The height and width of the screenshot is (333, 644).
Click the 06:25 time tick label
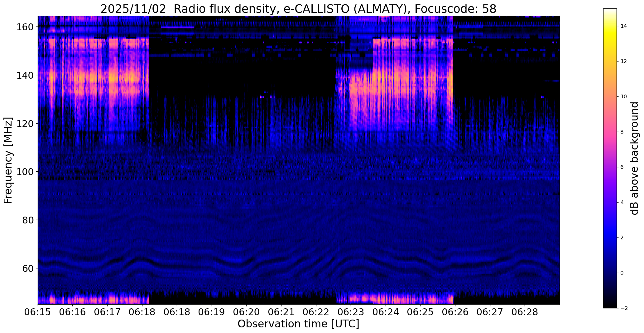[x=420, y=312]
